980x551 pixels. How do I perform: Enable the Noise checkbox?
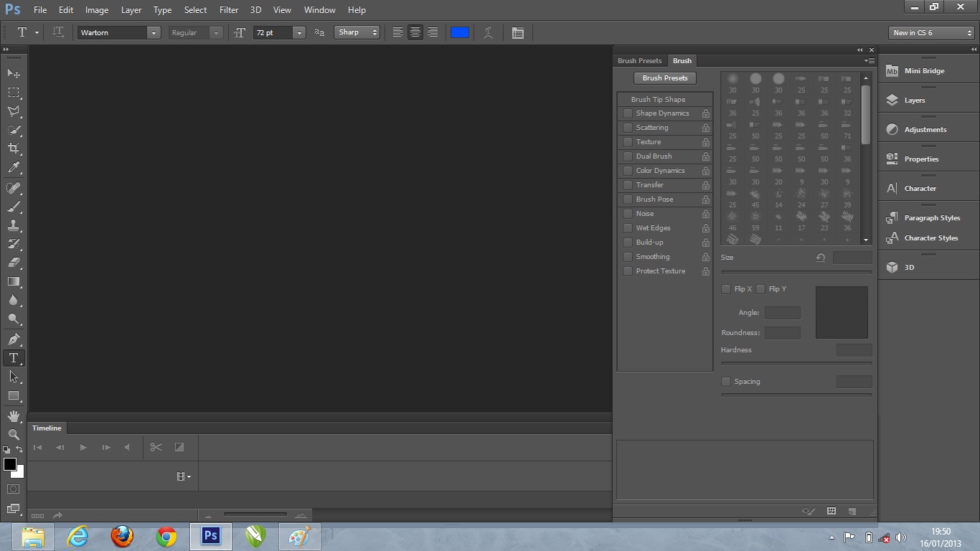(x=628, y=214)
